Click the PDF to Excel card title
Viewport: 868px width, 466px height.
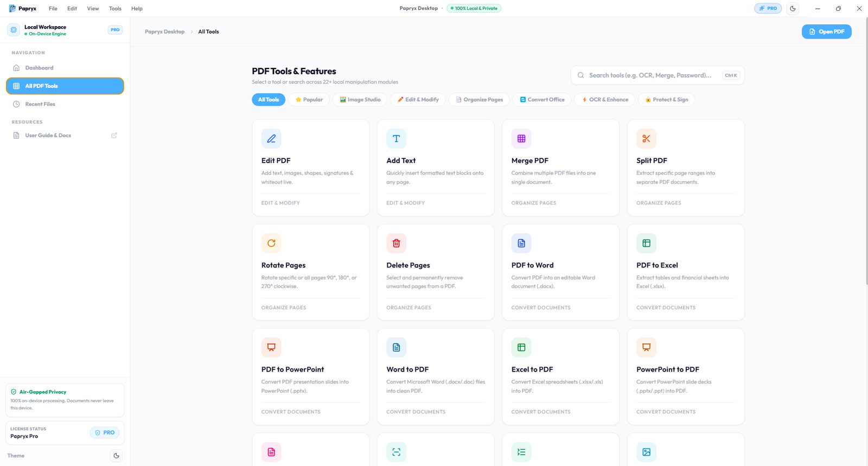(657, 265)
